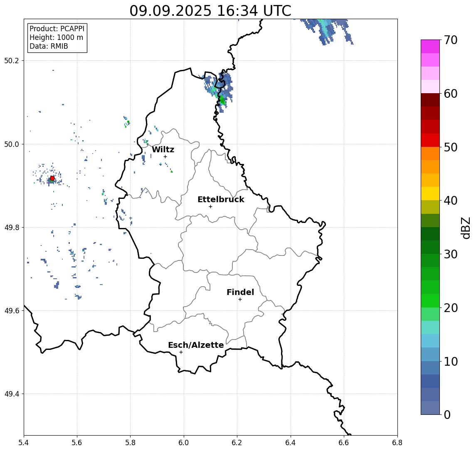Click the 30 value on colorbar
The width and height of the screenshot is (476, 451).
[451, 254]
